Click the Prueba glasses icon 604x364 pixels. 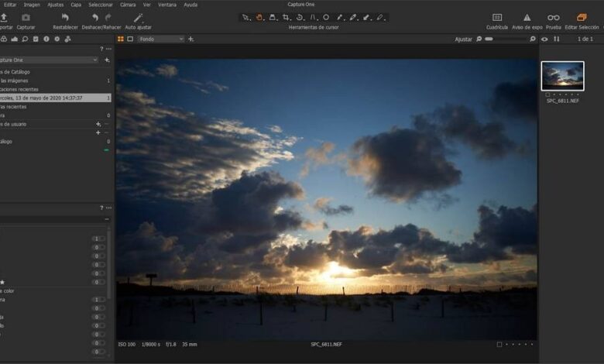tap(553, 18)
